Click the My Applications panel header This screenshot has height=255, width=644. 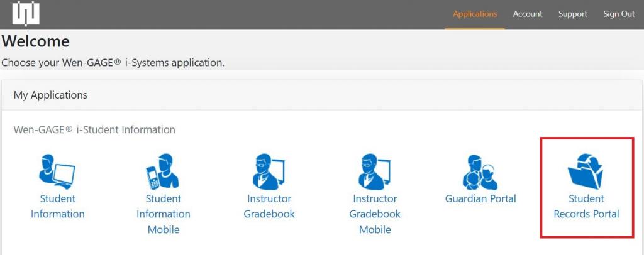[x=322, y=95]
